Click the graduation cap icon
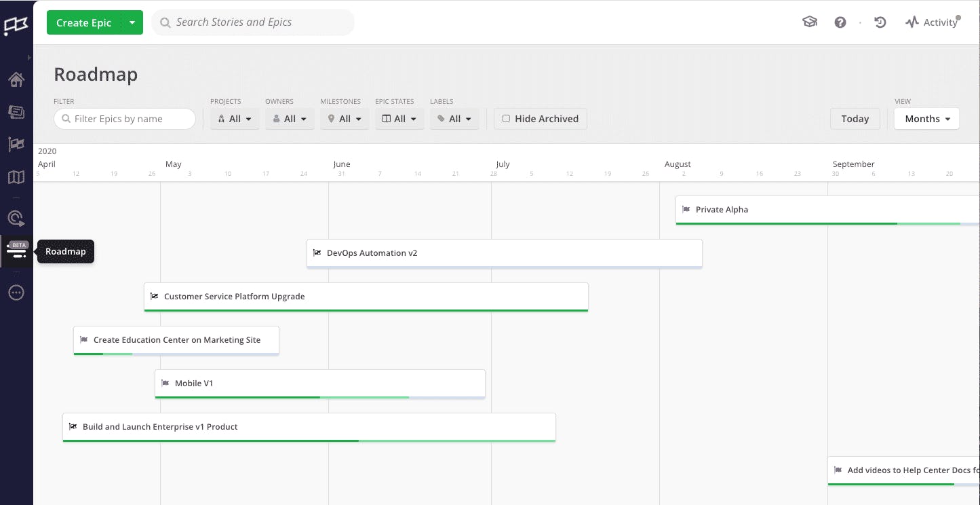Viewport: 980px width, 505px height. 810,22
